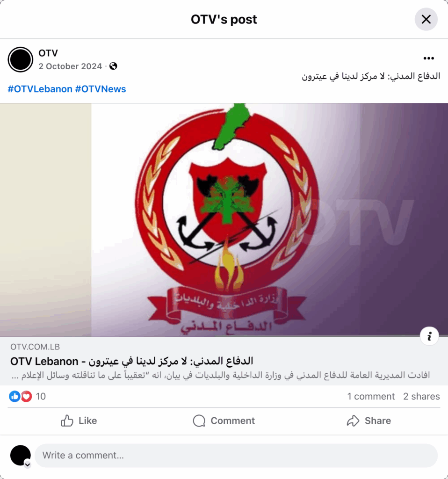Click the public globe audience icon
448x479 pixels.
point(113,66)
